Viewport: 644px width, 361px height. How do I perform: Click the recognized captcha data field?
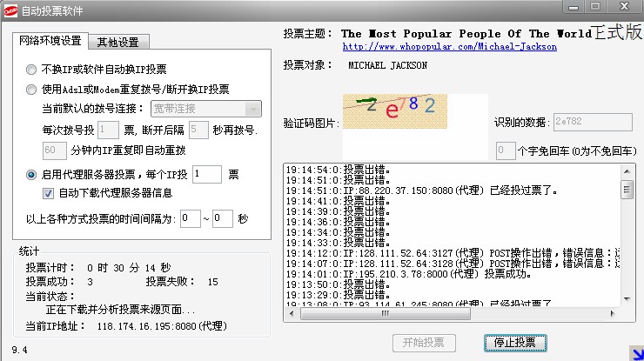(593, 122)
